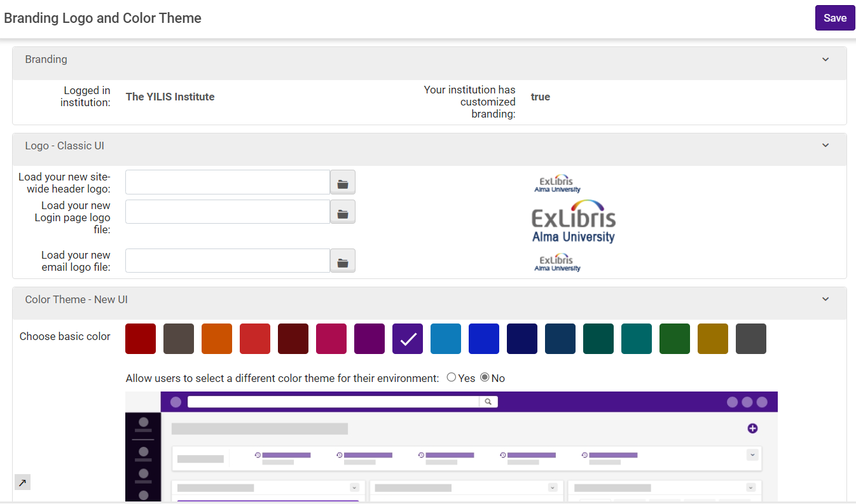This screenshot has height=504, width=856.
Task: Click the "Choose basic color" label
Action: 65,336
